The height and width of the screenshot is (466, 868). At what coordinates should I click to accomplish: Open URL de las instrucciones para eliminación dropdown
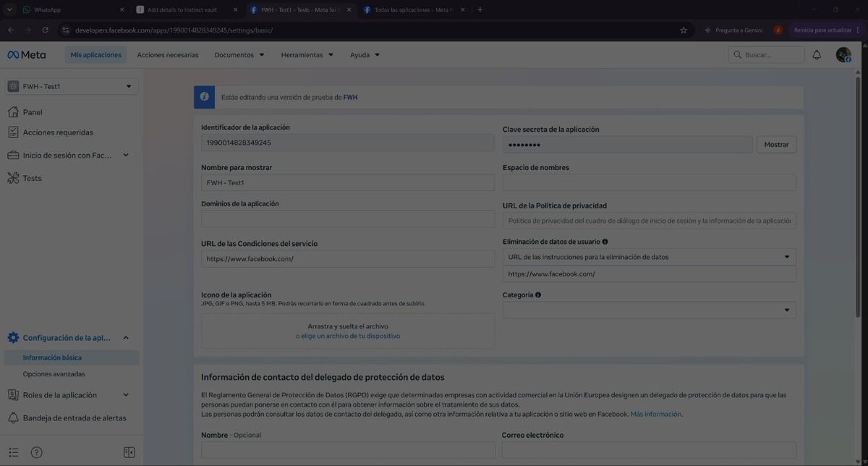[650, 257]
